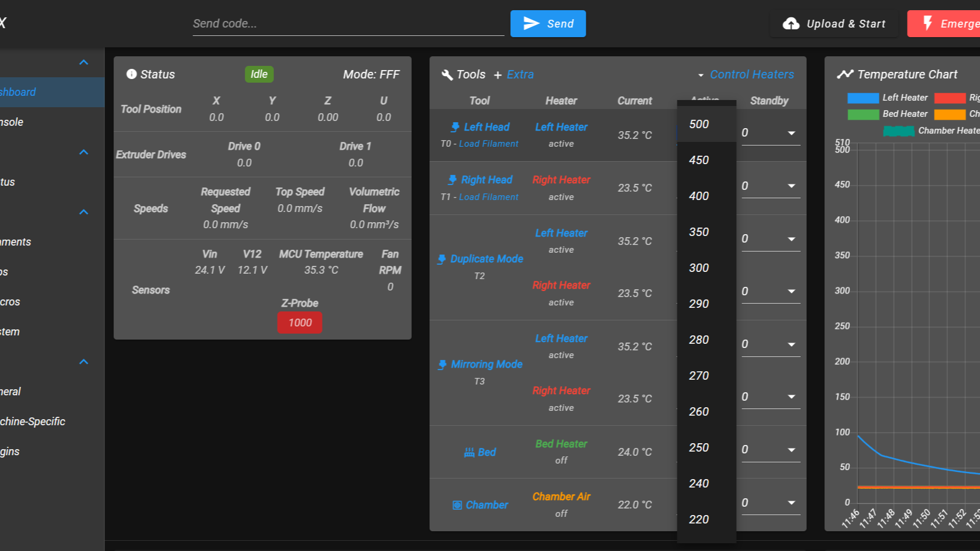Select 350 from temperature list
This screenshot has height=551, width=980.
click(x=707, y=232)
